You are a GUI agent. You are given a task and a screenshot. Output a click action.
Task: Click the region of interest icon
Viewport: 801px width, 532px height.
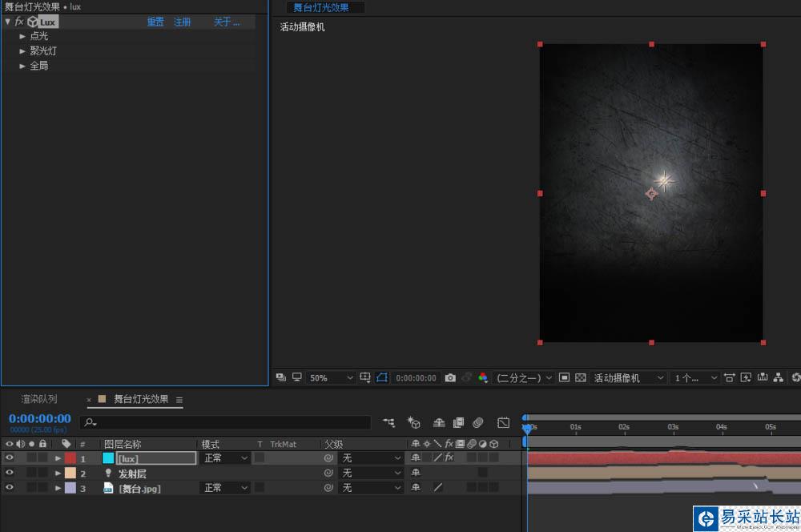coord(564,377)
